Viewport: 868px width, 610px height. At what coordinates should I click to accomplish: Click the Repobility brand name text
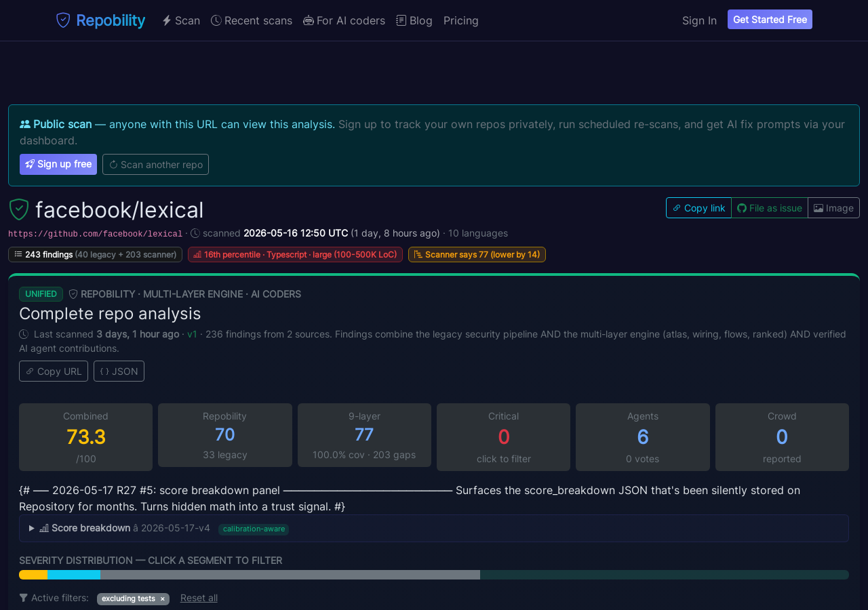[x=111, y=20]
